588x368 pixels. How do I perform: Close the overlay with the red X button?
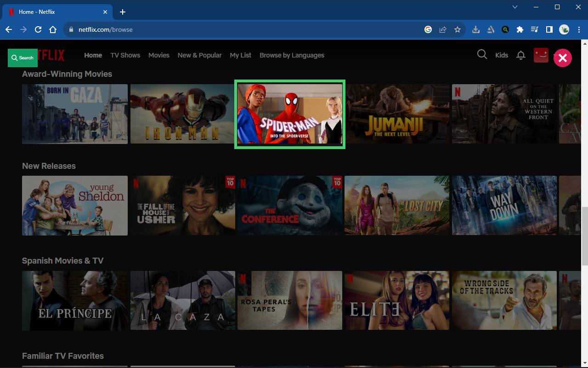click(563, 58)
